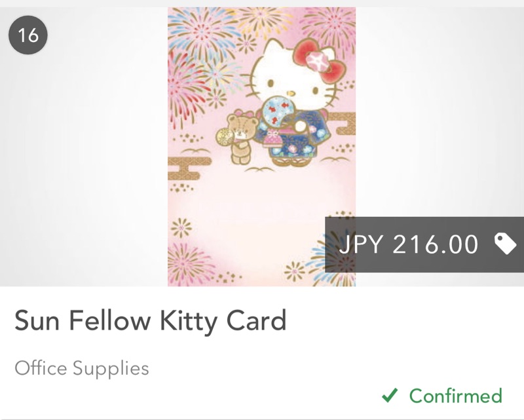The width and height of the screenshot is (524, 420).
Task: Select the Office Supplies category label
Action: [82, 368]
